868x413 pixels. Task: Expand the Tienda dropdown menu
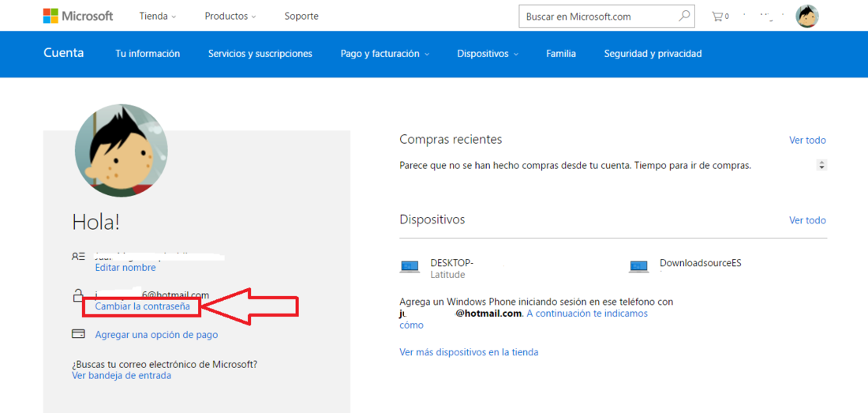158,16
